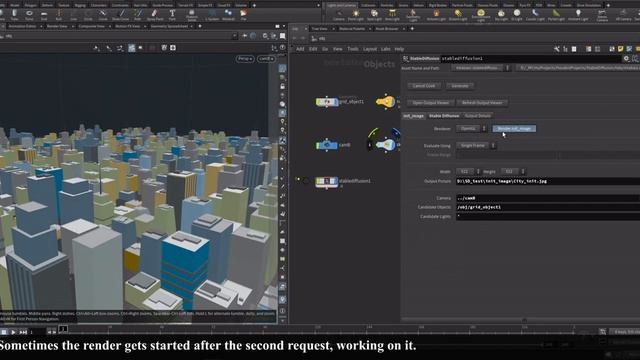The image size is (640, 360).
Task: Create a Volume Light from the shelf
Action: (436, 16)
